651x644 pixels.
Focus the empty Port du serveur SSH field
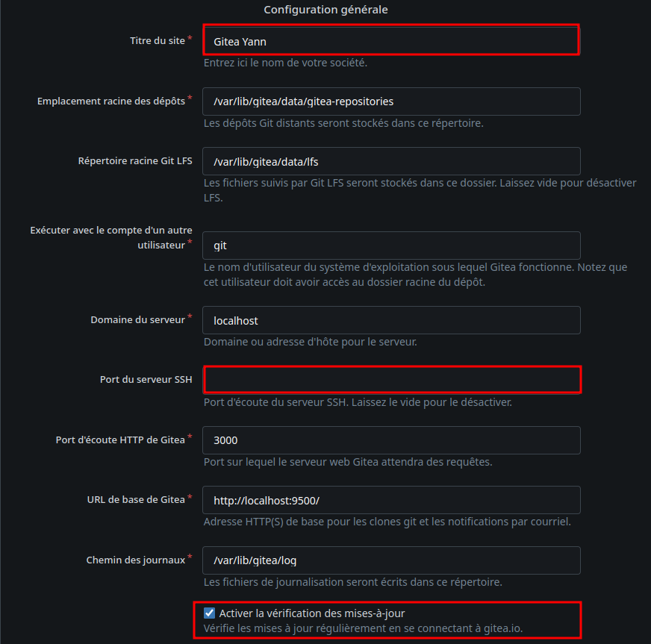pyautogui.click(x=391, y=380)
